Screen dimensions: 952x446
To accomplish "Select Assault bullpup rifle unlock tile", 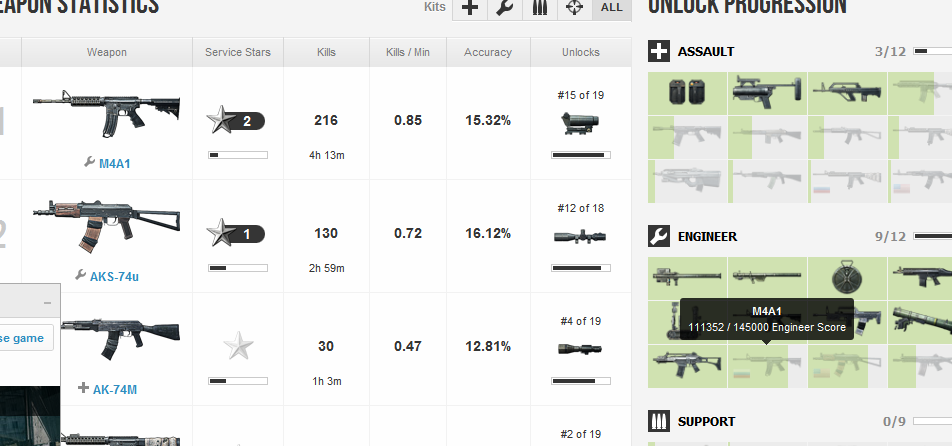I will [x=848, y=93].
